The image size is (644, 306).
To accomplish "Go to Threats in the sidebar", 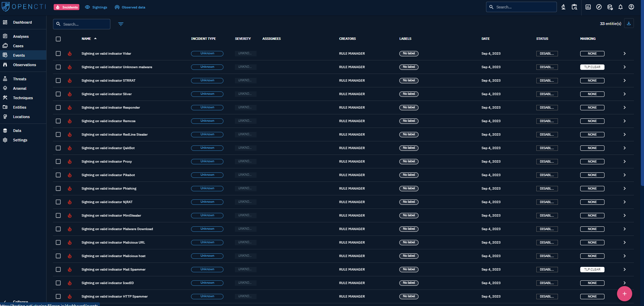I will point(20,79).
